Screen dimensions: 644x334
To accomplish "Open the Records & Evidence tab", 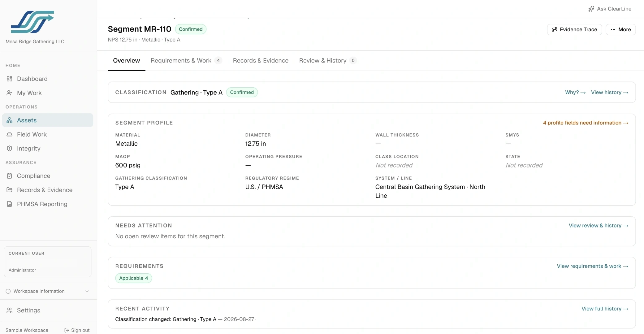I will pos(261,60).
